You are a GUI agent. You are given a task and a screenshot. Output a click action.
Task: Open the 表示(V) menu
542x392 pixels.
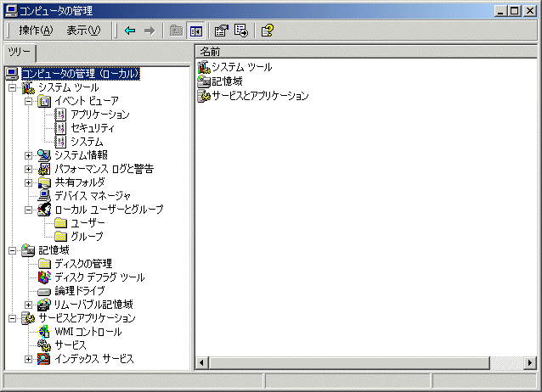click(83, 31)
